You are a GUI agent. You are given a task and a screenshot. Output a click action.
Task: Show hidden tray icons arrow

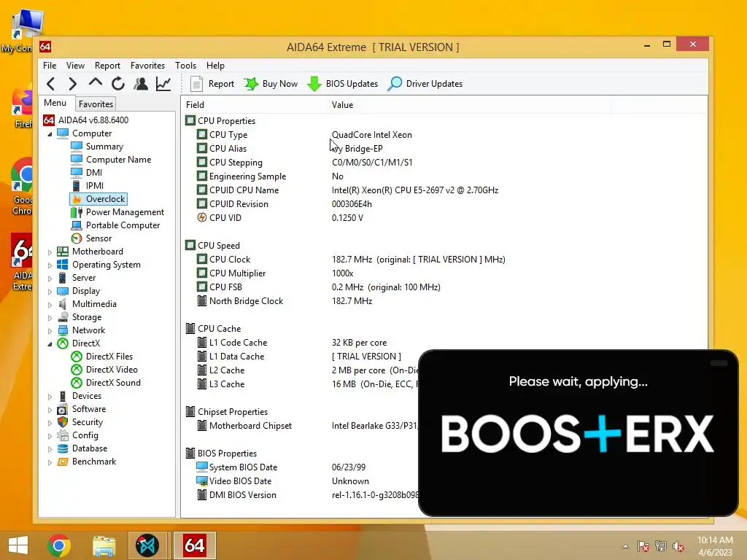coord(625,546)
